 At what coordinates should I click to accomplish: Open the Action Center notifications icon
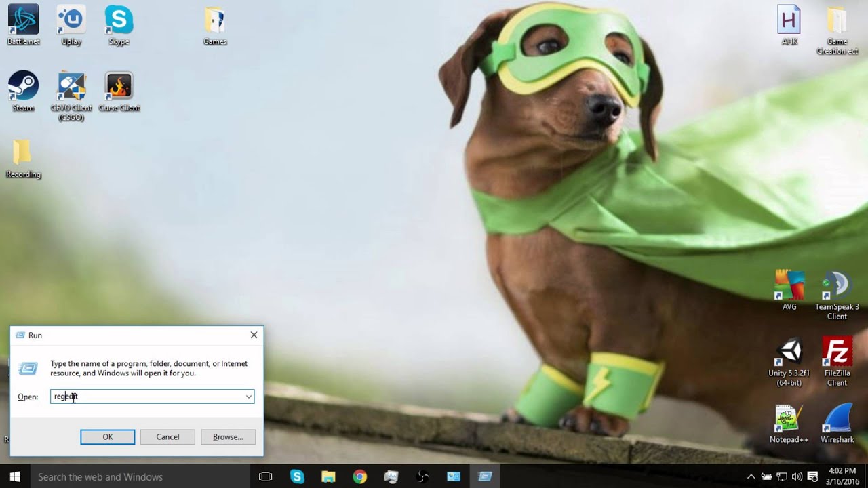coord(812,476)
